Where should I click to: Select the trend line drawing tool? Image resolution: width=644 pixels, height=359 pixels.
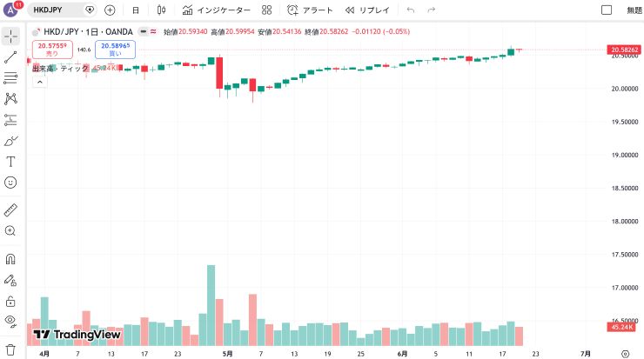pyautogui.click(x=10, y=57)
